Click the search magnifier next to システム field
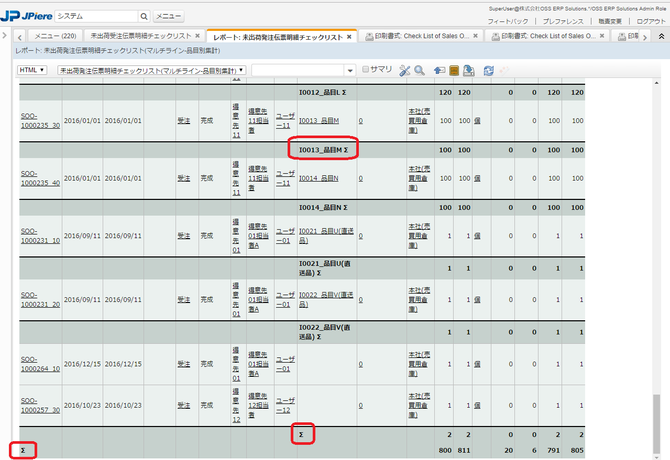 144,16
